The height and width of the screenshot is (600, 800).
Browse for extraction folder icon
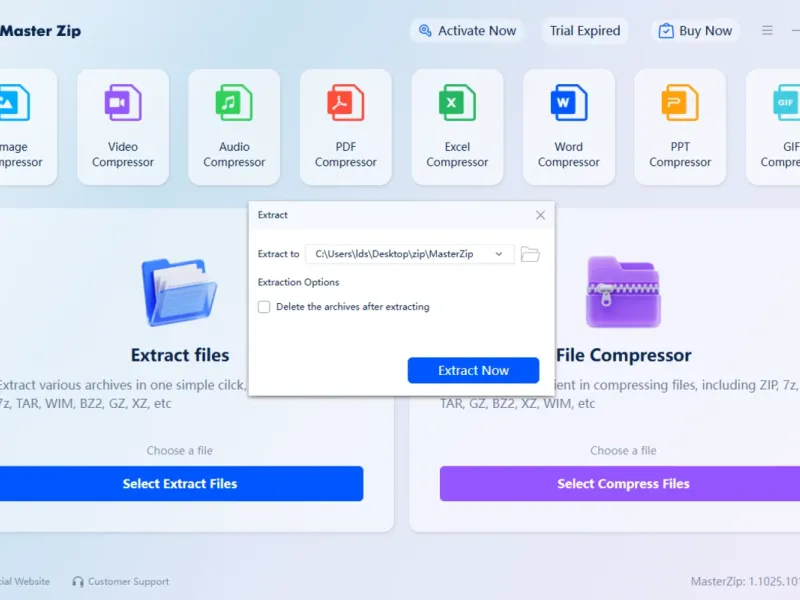pos(530,254)
